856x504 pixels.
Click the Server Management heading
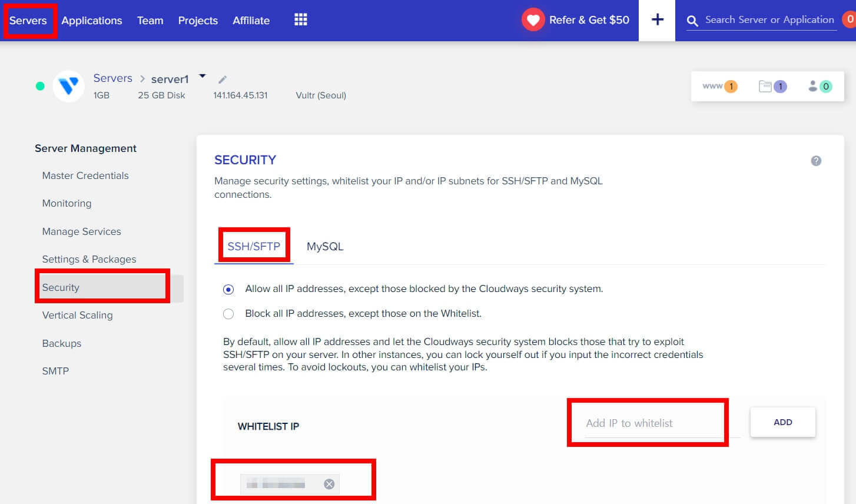85,148
